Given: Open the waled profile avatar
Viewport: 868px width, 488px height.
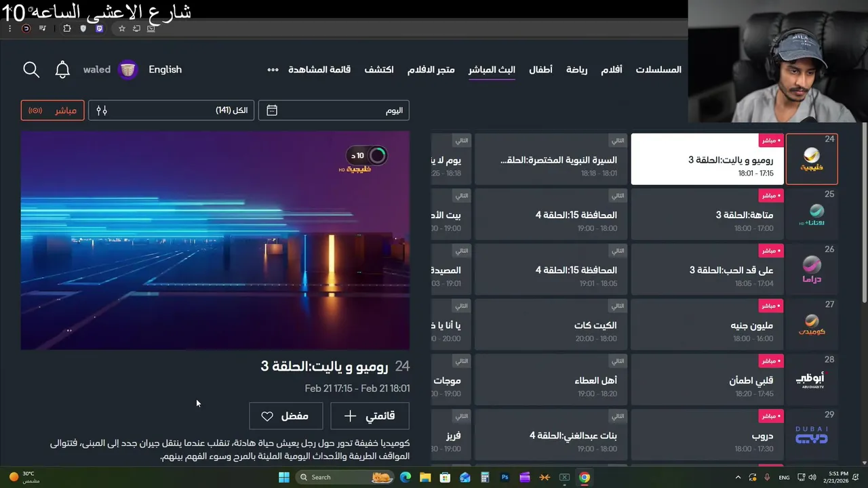Looking at the screenshot, I should coord(127,70).
